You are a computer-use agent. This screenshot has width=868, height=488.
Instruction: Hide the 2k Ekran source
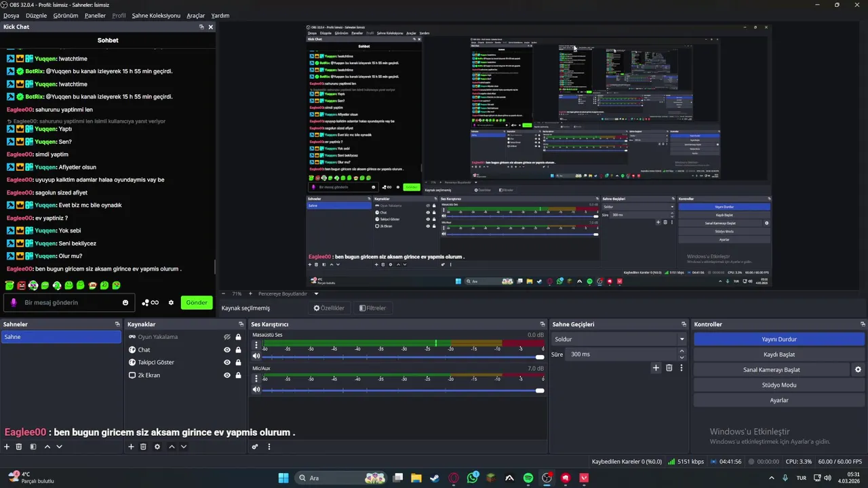pyautogui.click(x=227, y=375)
